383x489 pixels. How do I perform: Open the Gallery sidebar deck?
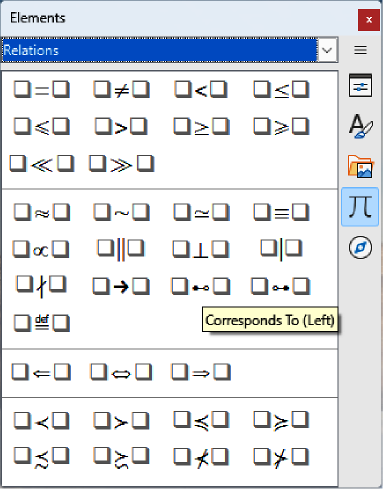360,166
